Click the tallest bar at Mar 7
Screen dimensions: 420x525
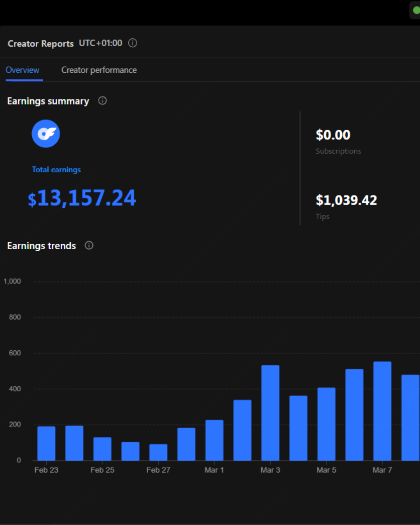coord(382,411)
